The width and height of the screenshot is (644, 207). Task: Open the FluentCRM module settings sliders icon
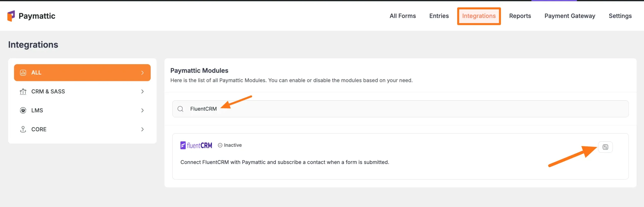click(x=606, y=147)
